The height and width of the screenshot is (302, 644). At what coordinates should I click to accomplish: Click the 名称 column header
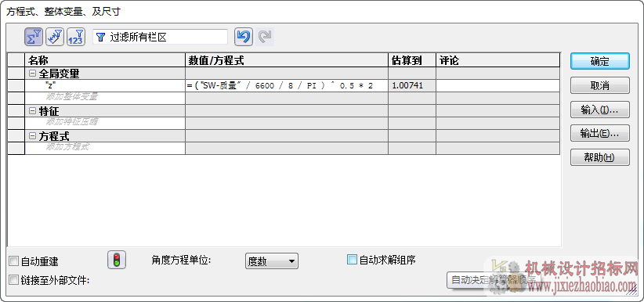[x=105, y=61]
